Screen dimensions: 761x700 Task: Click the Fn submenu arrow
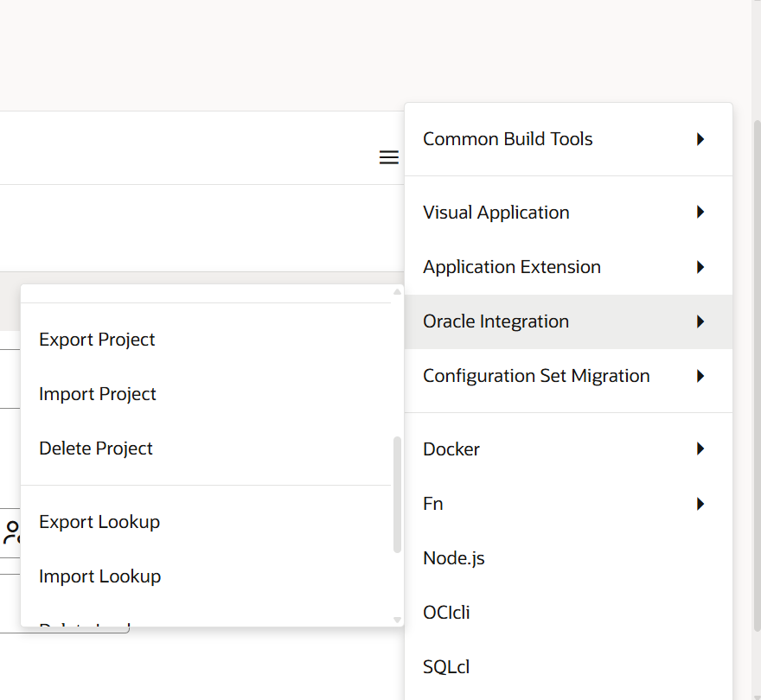point(700,504)
